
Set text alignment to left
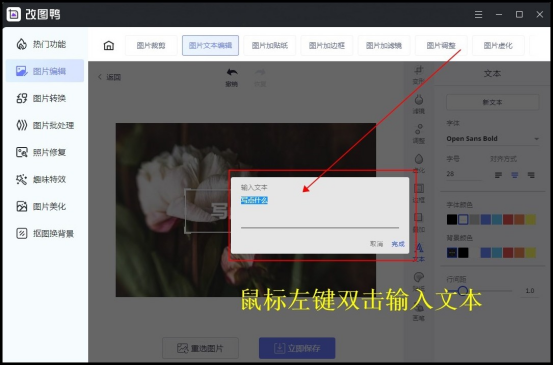(x=498, y=175)
